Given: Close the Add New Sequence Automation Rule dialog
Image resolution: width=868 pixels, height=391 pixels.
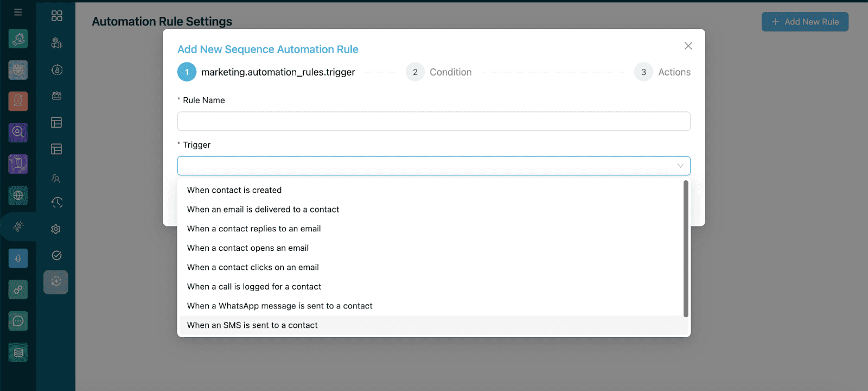Looking at the screenshot, I should pyautogui.click(x=688, y=46).
